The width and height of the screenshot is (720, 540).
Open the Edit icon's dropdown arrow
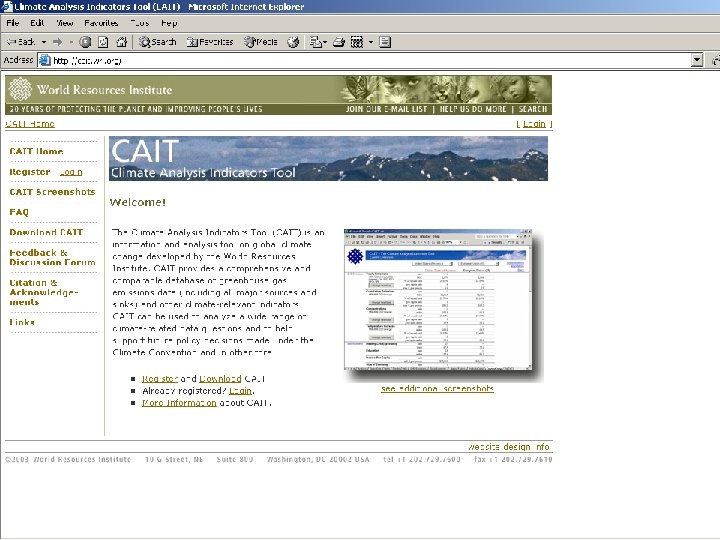[371, 42]
